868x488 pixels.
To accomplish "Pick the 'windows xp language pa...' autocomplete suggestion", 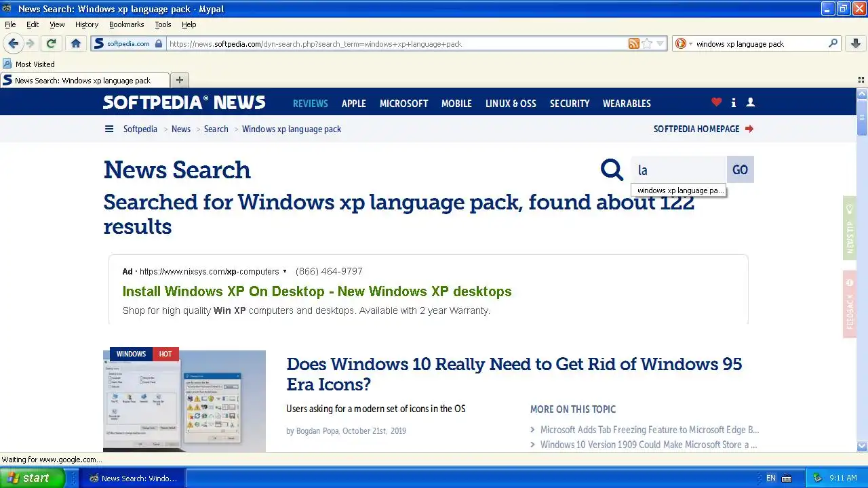I will 679,190.
